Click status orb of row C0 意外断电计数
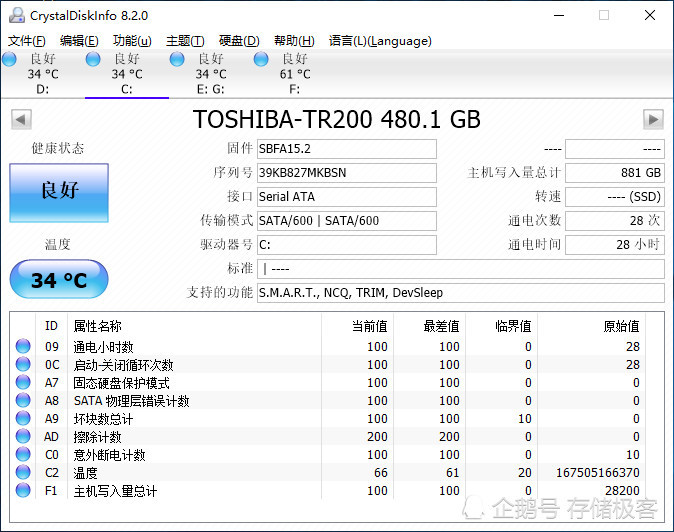The width and height of the screenshot is (674, 532). (x=23, y=454)
